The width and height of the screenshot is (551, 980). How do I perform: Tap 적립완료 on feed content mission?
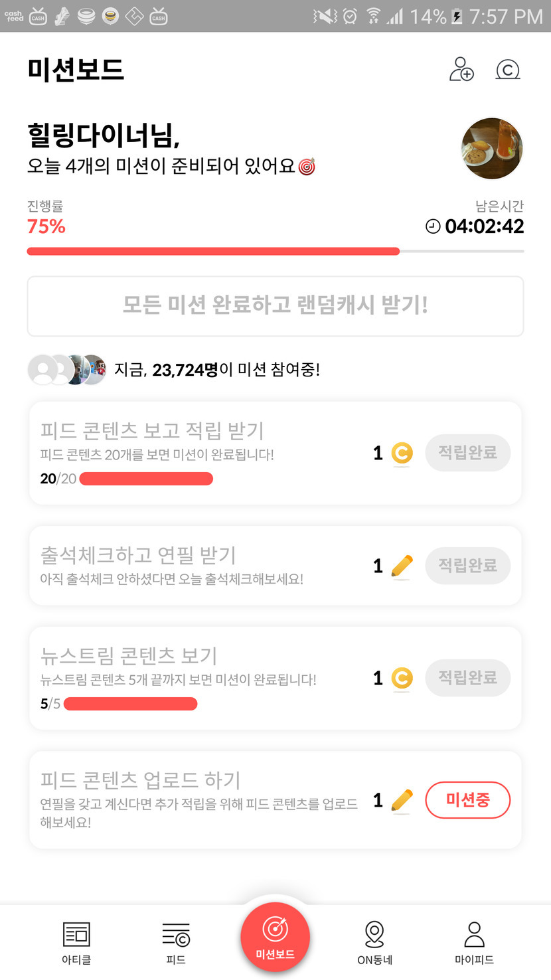pyautogui.click(x=467, y=453)
